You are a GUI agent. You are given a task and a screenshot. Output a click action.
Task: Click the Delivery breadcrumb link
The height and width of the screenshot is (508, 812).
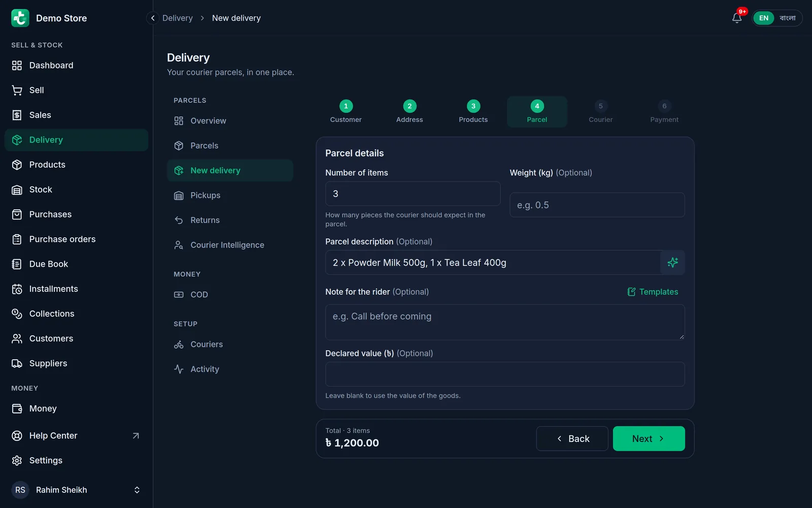[178, 18]
